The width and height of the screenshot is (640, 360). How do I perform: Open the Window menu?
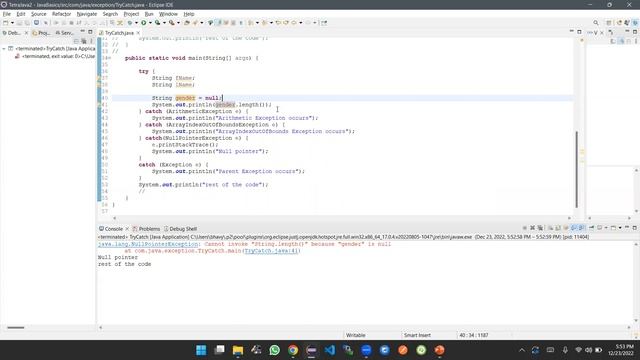pos(168,14)
